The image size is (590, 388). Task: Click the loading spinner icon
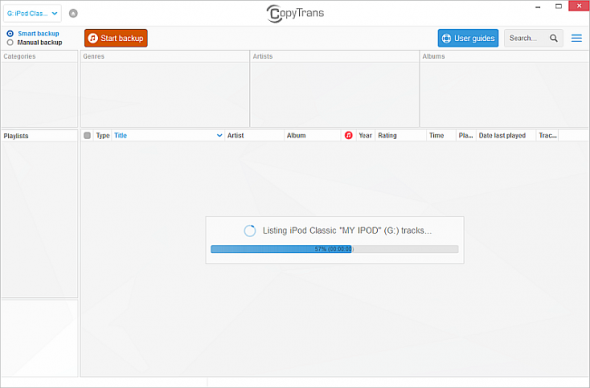point(250,231)
